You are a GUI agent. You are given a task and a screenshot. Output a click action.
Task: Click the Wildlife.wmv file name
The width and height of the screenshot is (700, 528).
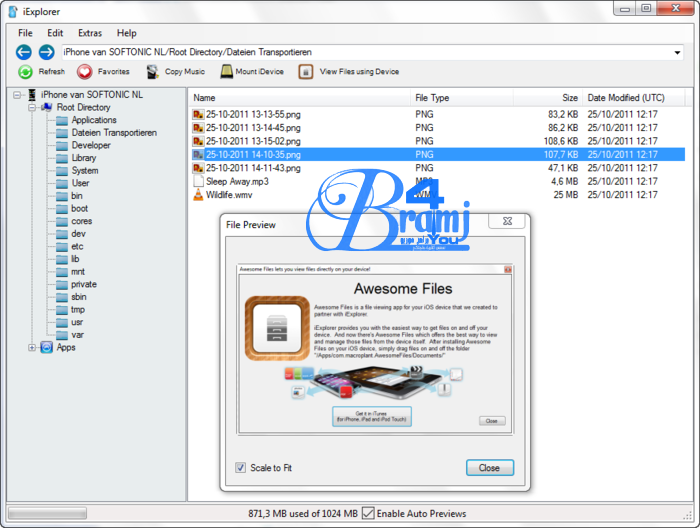click(229, 195)
